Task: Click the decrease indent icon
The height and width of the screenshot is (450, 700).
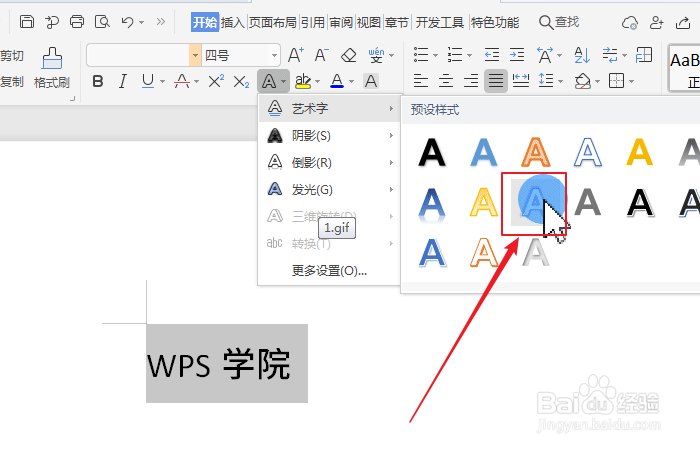Action: [x=492, y=55]
